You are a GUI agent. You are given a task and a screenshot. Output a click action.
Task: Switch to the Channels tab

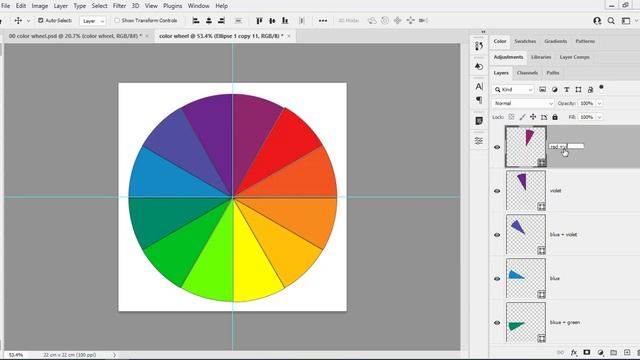coord(527,73)
